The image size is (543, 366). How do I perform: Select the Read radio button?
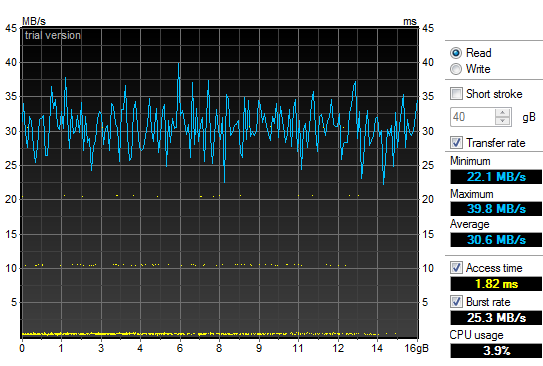456,53
